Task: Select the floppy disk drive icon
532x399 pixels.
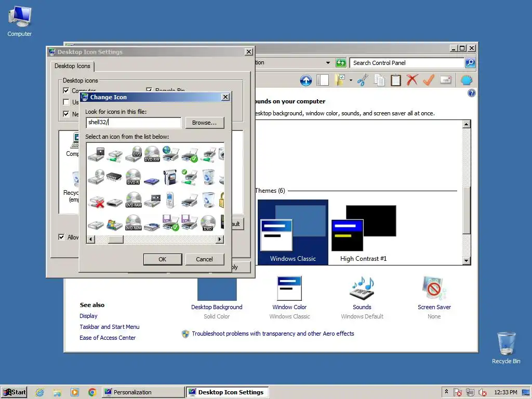Action: point(96,155)
